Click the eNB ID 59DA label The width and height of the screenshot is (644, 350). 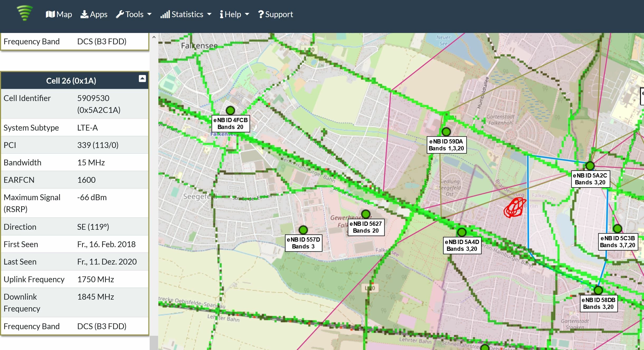pos(446,145)
